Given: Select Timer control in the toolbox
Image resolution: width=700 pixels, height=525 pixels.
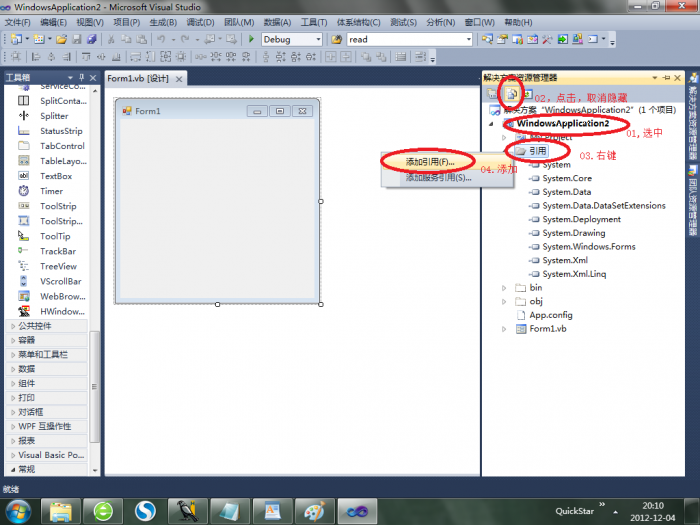Looking at the screenshot, I should [x=52, y=191].
